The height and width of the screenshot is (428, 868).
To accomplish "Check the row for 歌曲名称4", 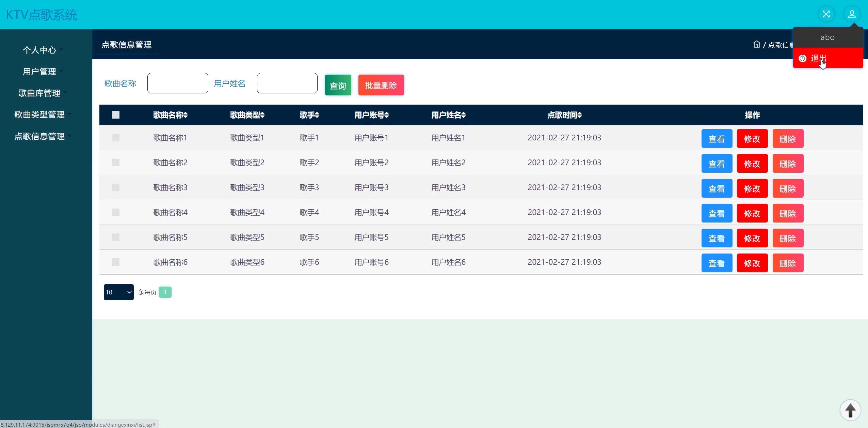I will 116,212.
